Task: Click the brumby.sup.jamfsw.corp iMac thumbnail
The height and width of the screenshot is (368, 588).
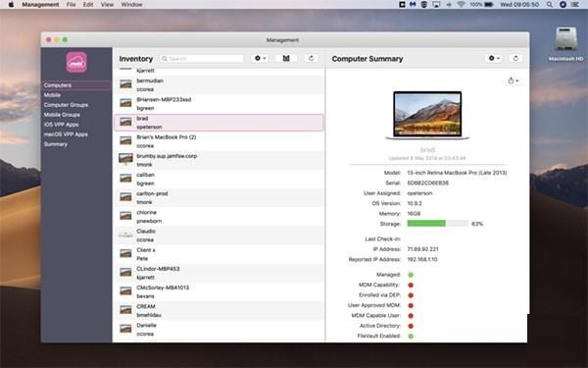Action: click(x=125, y=159)
